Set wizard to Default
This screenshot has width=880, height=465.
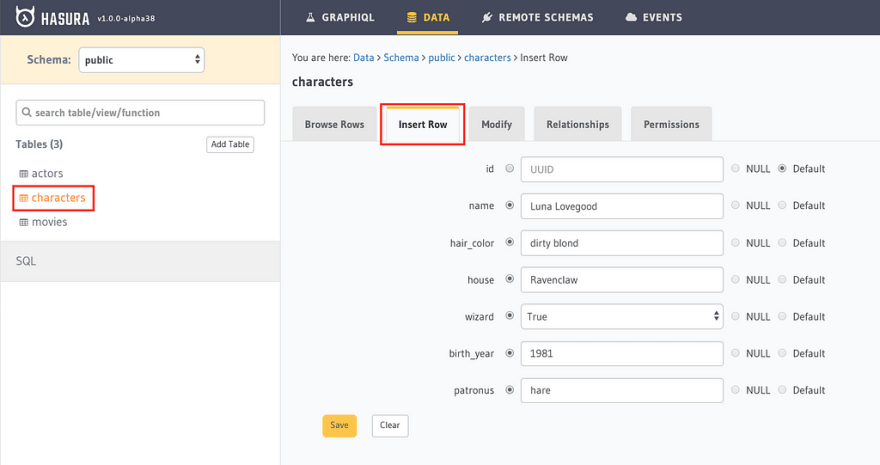click(782, 316)
